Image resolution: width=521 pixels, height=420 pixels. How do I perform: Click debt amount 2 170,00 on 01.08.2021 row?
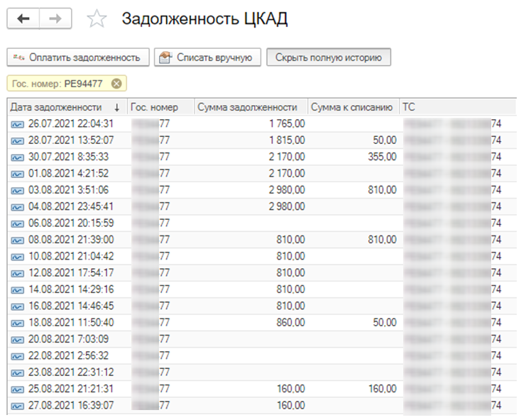(x=287, y=173)
